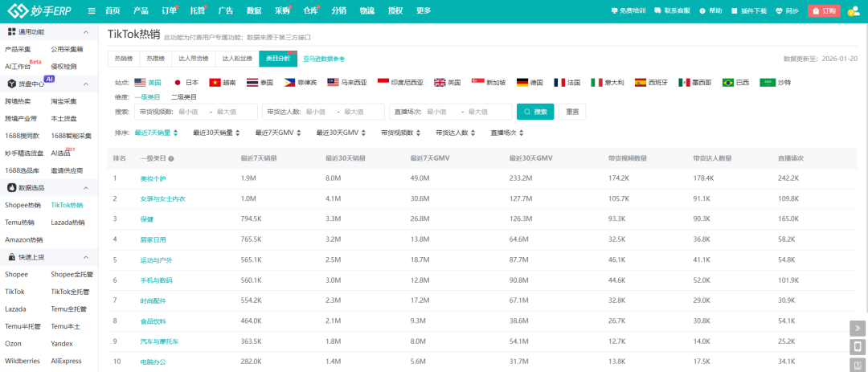Screen dimensions: 868x372
Task: Select the 马来西亚 Malaysia flag site
Action: 347,83
